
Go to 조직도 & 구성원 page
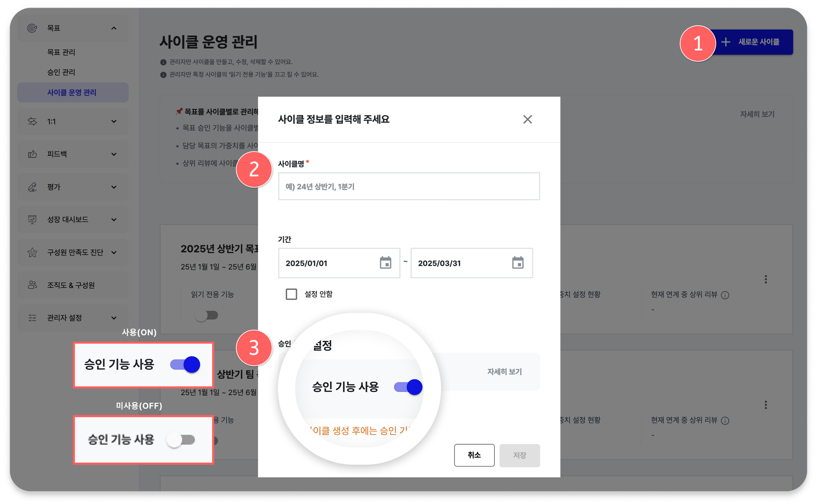[73, 285]
